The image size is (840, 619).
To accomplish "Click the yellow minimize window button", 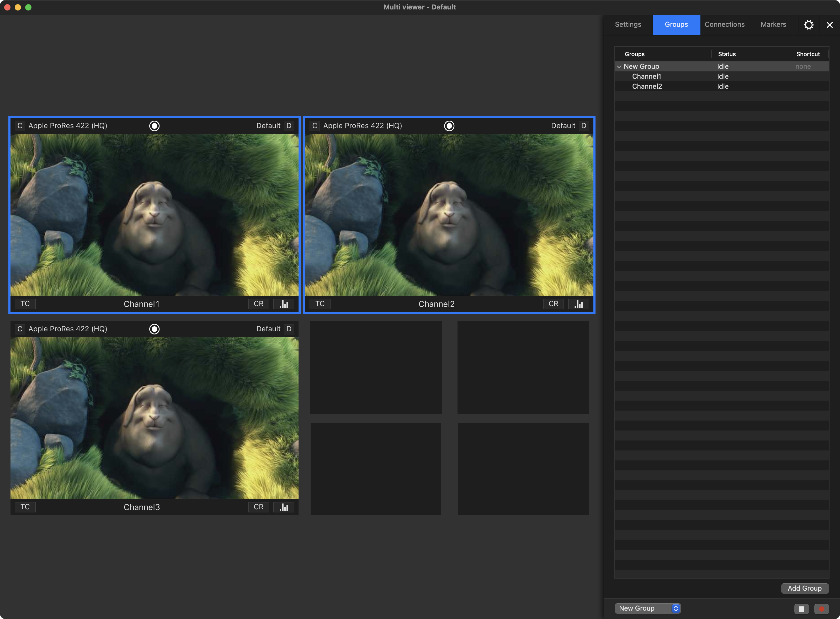I will point(18,7).
